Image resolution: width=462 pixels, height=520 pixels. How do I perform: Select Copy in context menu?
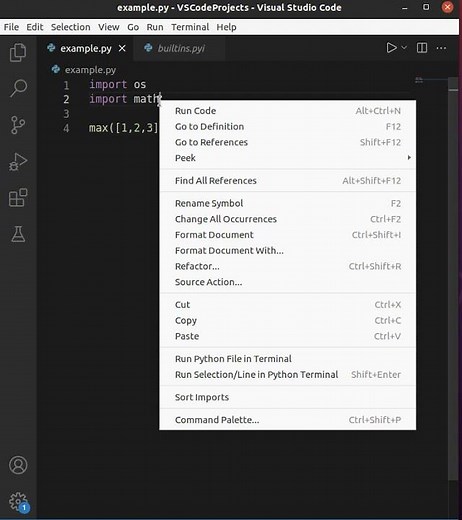[x=288, y=320]
